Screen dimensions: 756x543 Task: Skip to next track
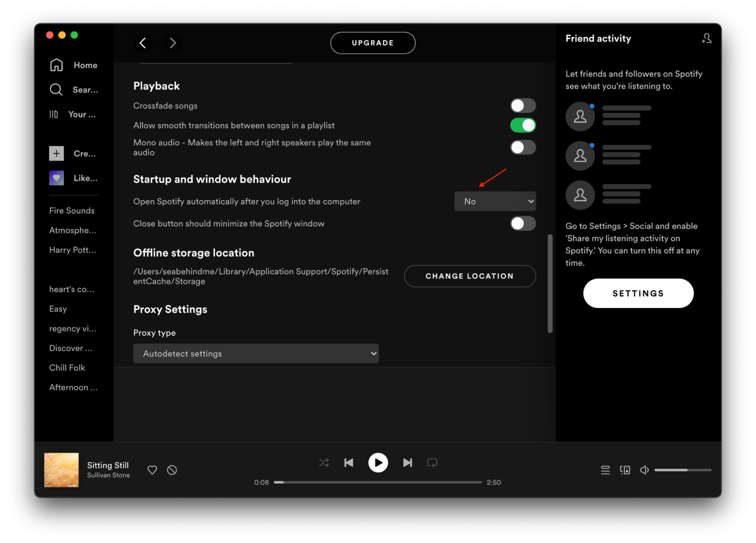point(408,463)
